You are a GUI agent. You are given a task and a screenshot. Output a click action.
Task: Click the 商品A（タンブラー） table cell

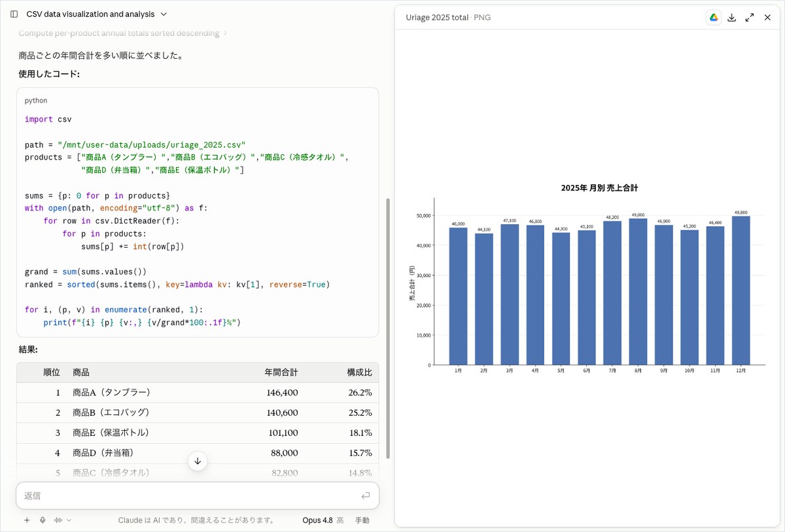coord(113,393)
